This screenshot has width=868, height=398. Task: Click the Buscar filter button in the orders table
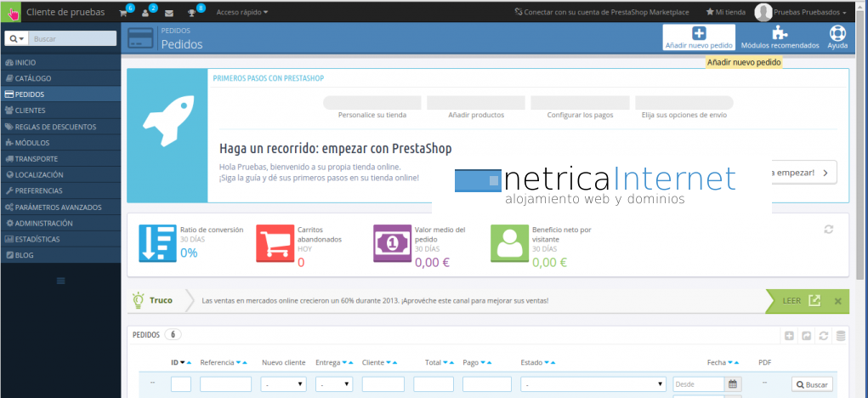point(812,384)
